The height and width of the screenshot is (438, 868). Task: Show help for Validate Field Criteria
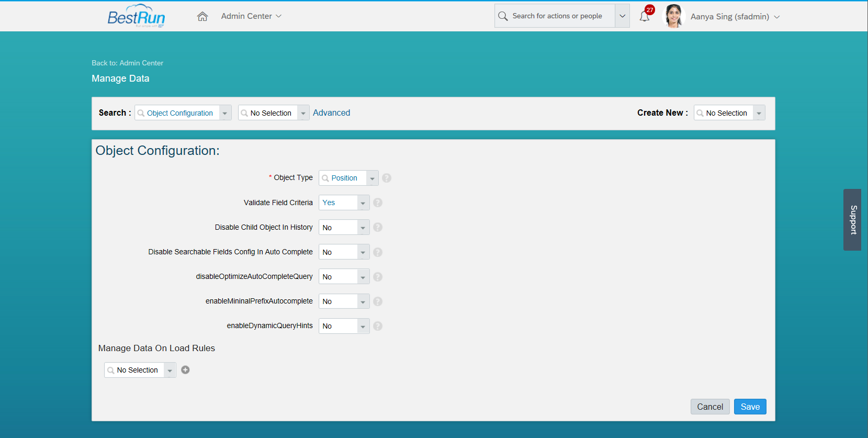[x=378, y=203]
